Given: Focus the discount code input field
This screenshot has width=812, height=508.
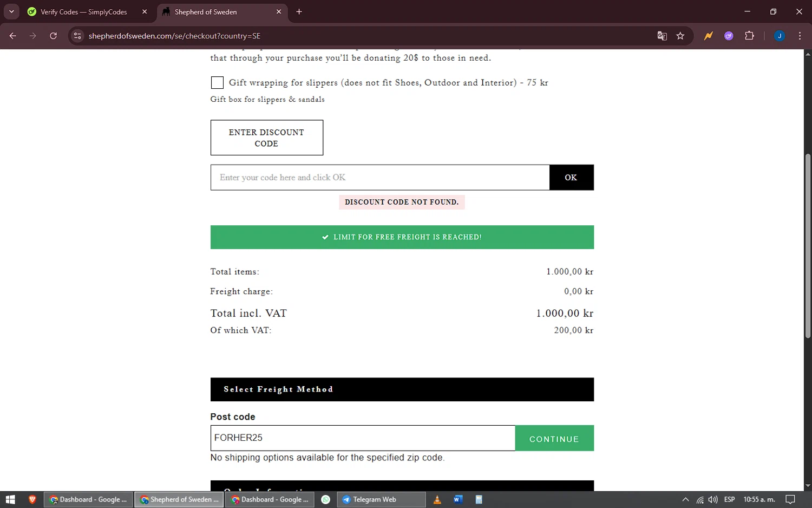Looking at the screenshot, I should point(380,178).
